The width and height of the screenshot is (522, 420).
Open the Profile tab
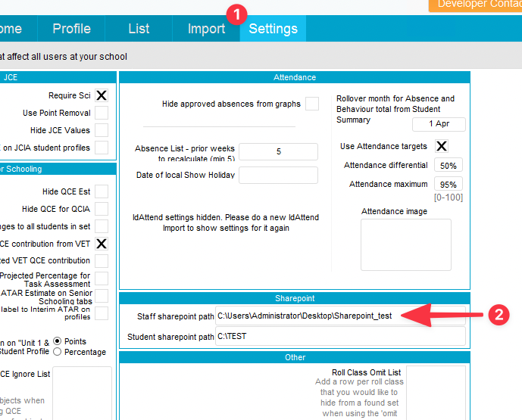(71, 29)
